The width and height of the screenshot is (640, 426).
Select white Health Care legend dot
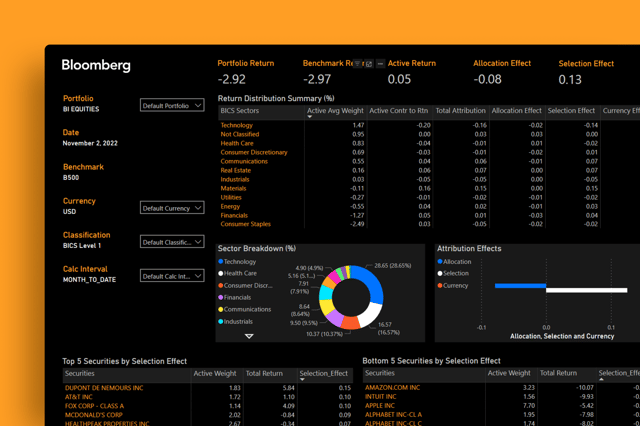tap(221, 273)
